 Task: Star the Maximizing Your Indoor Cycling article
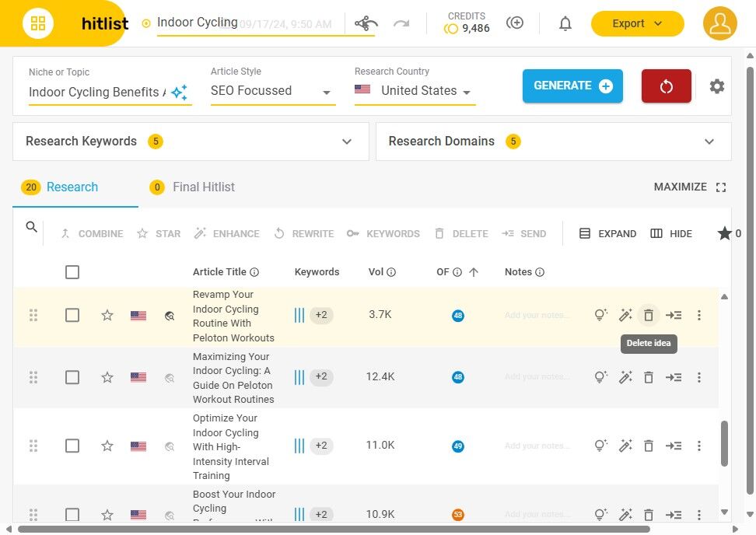[107, 377]
